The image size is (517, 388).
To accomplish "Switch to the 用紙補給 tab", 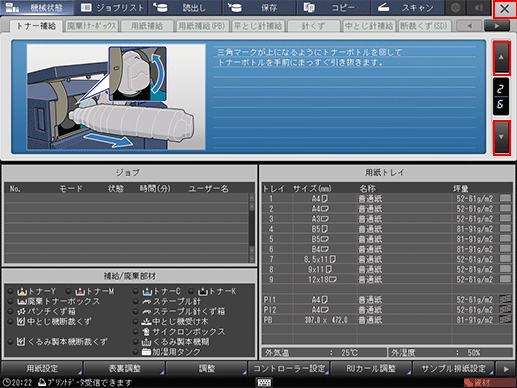I will coord(147,26).
